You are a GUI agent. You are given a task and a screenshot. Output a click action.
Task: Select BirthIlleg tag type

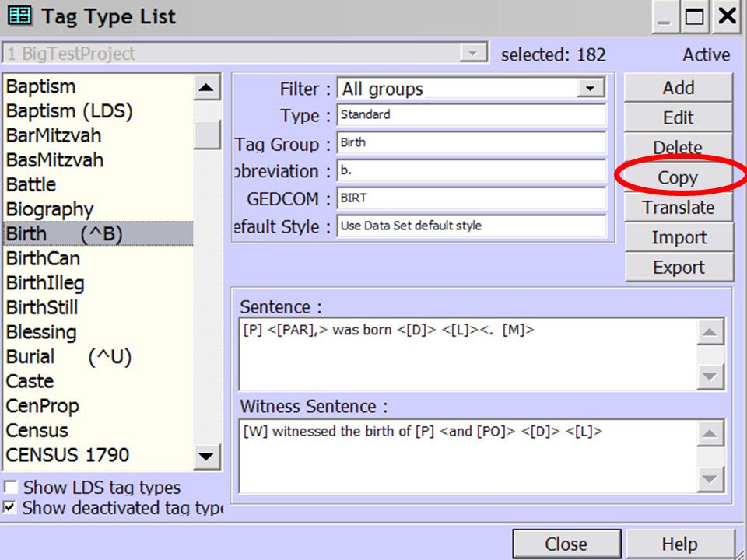98,283
